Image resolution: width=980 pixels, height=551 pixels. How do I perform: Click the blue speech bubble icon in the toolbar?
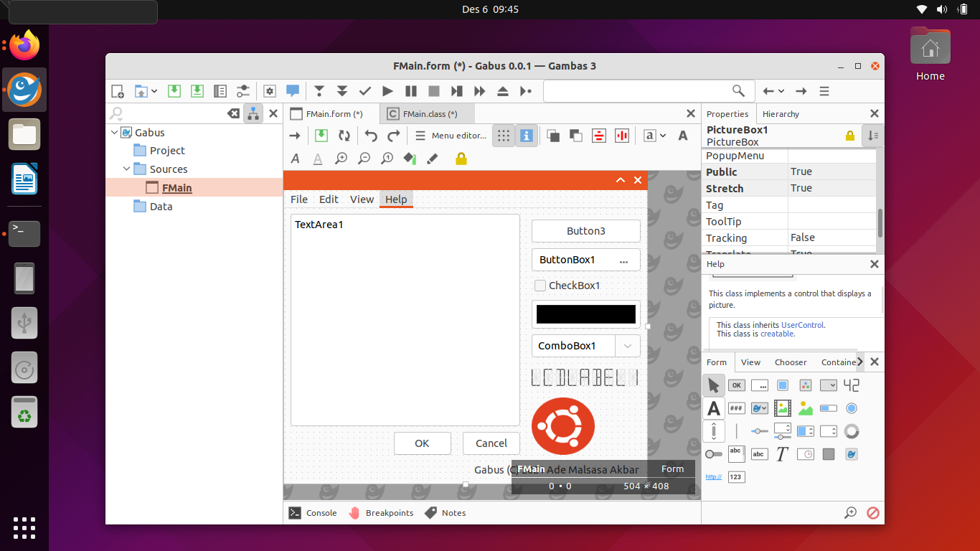[x=293, y=91]
